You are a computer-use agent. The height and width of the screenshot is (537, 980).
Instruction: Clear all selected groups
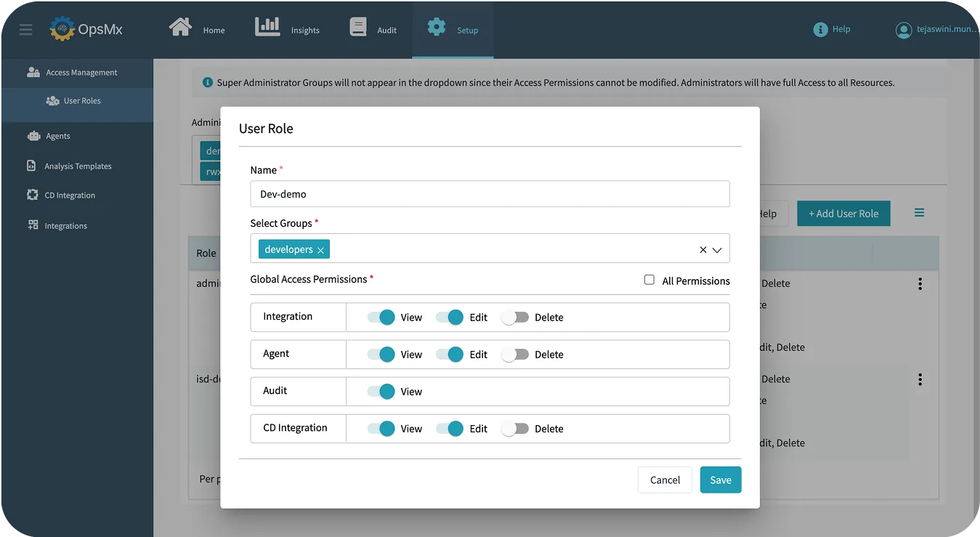703,249
